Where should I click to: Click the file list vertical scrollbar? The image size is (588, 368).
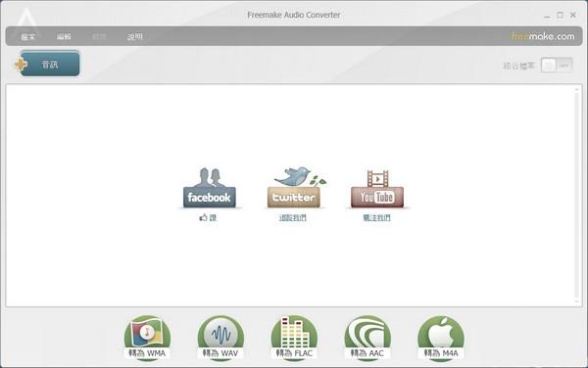577,195
